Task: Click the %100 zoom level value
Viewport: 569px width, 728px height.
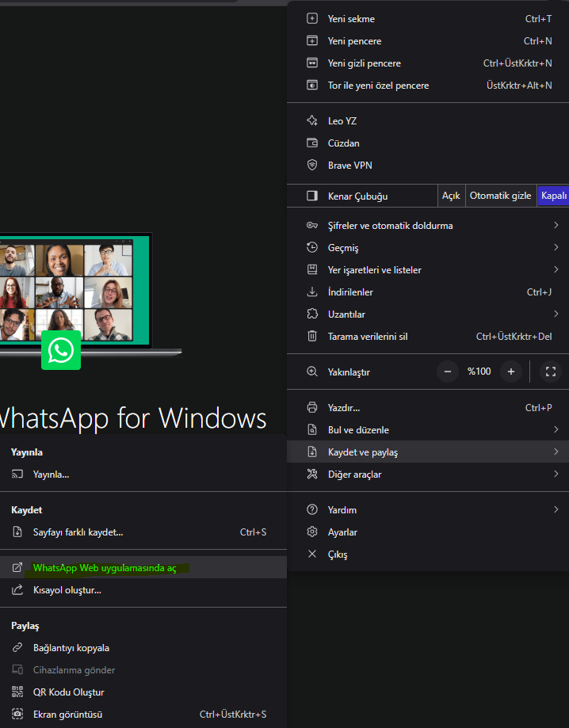Action: tap(479, 372)
